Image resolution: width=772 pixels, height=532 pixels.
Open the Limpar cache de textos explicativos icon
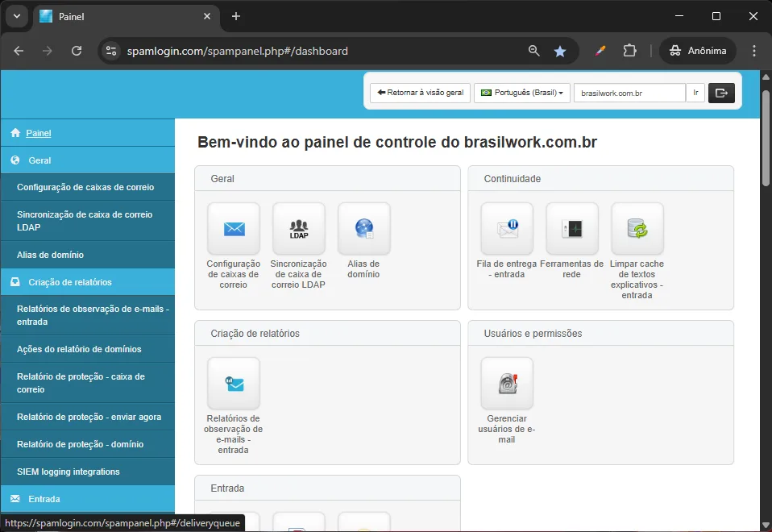click(x=637, y=229)
